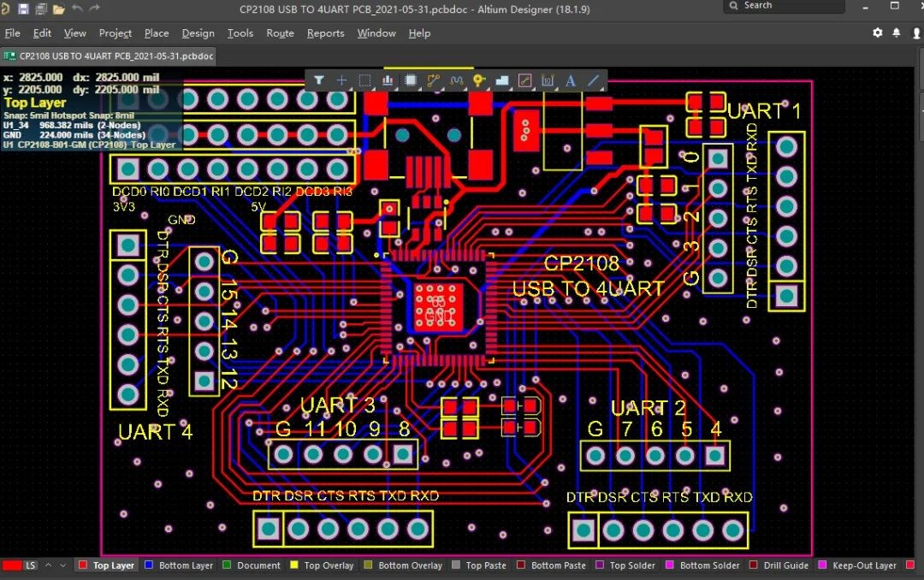
Task: Select the place via tool
Action: click(x=479, y=80)
